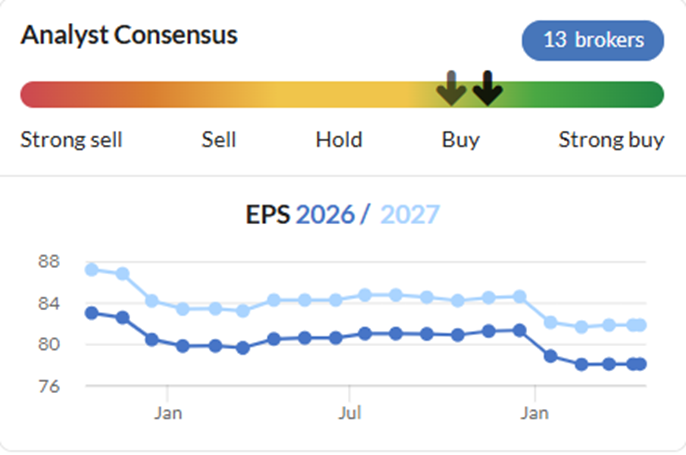This screenshot has width=686, height=455.
Task: Click the 88 value on the y-axis
Action: (49, 262)
